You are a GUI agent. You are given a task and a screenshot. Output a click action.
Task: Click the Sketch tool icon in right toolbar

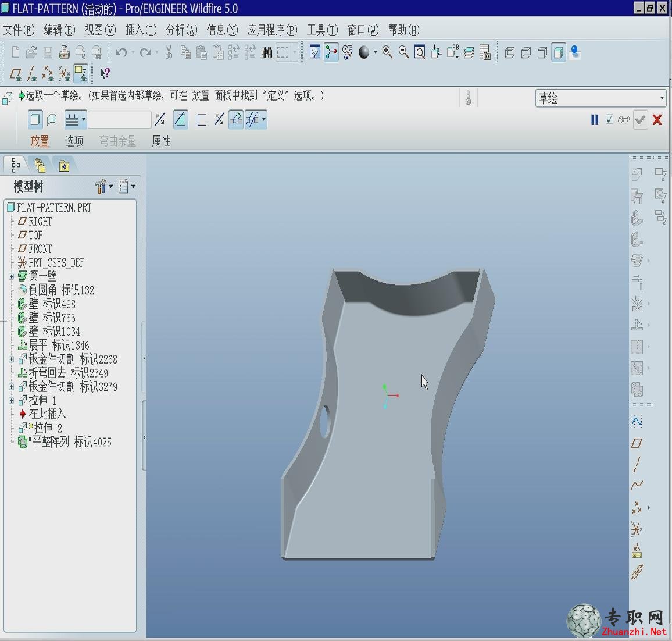point(637,422)
